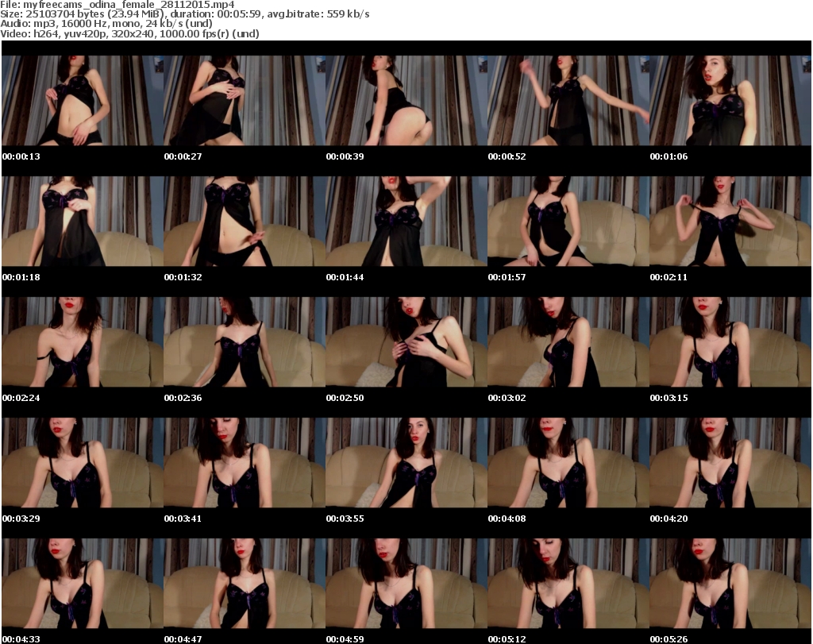Click the timestamp label 00:00:39

[345, 156]
